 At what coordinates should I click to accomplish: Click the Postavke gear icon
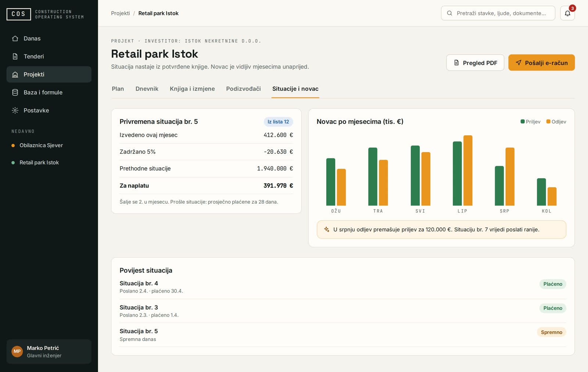click(15, 111)
